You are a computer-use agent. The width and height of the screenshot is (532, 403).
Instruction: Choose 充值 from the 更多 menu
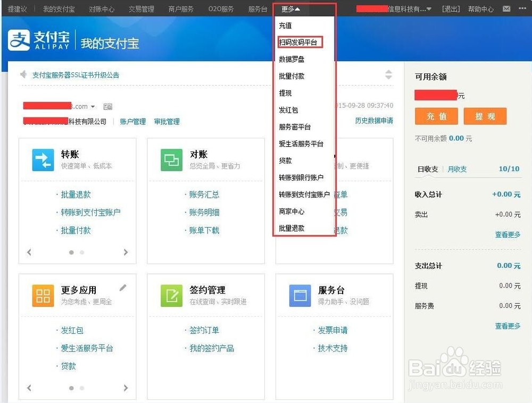285,26
